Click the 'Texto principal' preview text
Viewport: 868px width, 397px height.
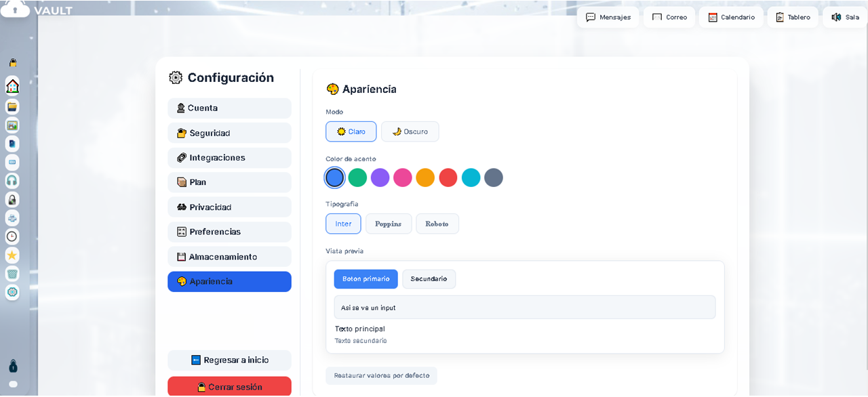click(x=360, y=329)
